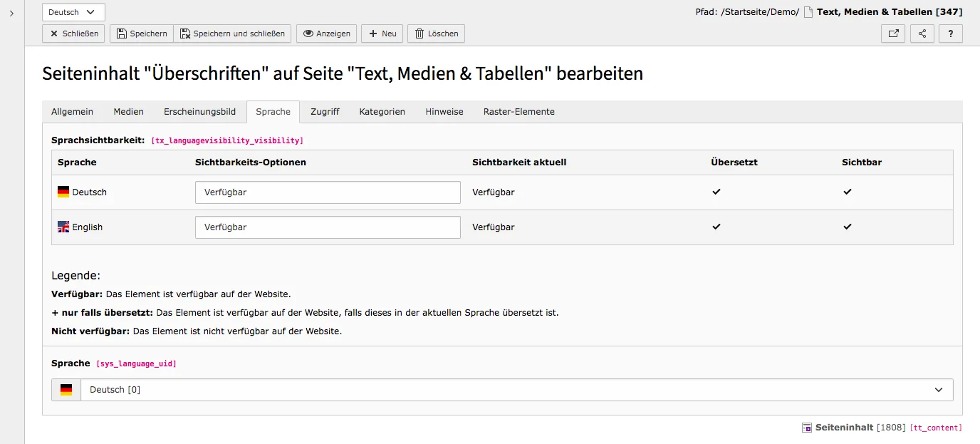Click the Verfügbar input field for Deutsch
This screenshot has width=980, height=444.
pyautogui.click(x=328, y=192)
